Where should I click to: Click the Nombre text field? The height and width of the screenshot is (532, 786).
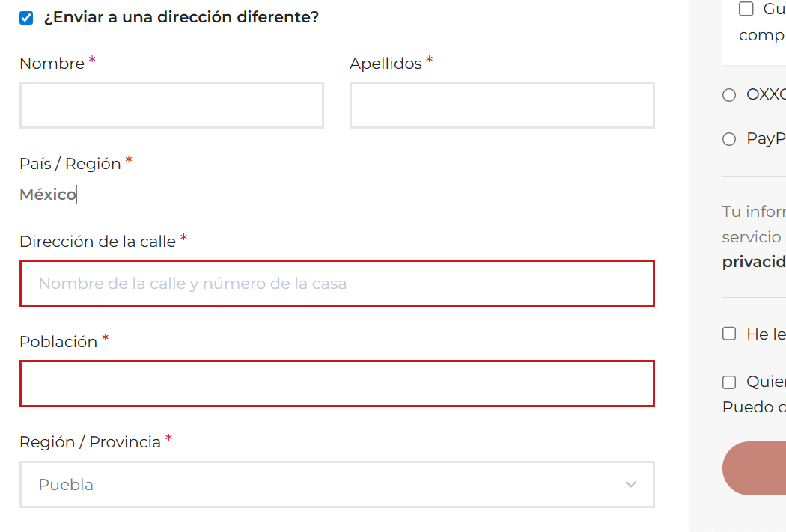coord(171,106)
